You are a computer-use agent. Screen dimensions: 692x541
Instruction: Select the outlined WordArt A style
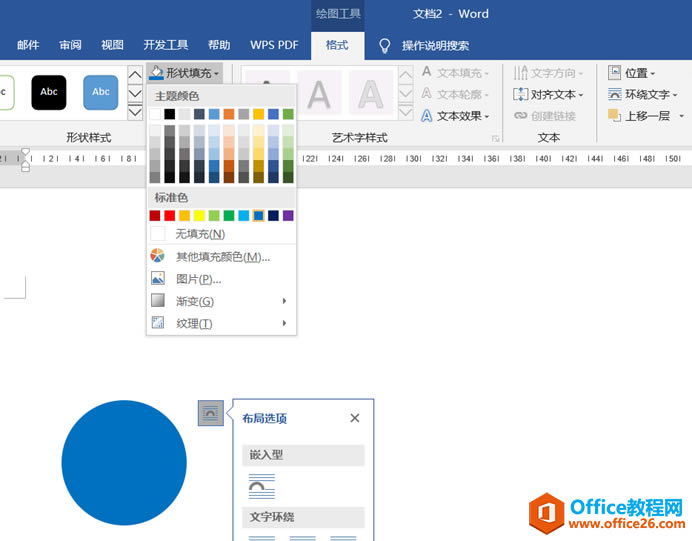pyautogui.click(x=371, y=94)
